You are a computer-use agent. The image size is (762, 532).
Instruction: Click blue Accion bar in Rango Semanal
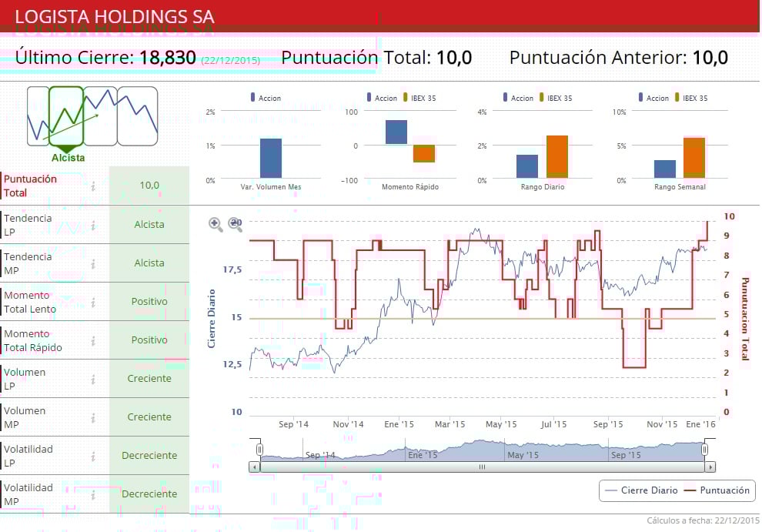coord(665,169)
